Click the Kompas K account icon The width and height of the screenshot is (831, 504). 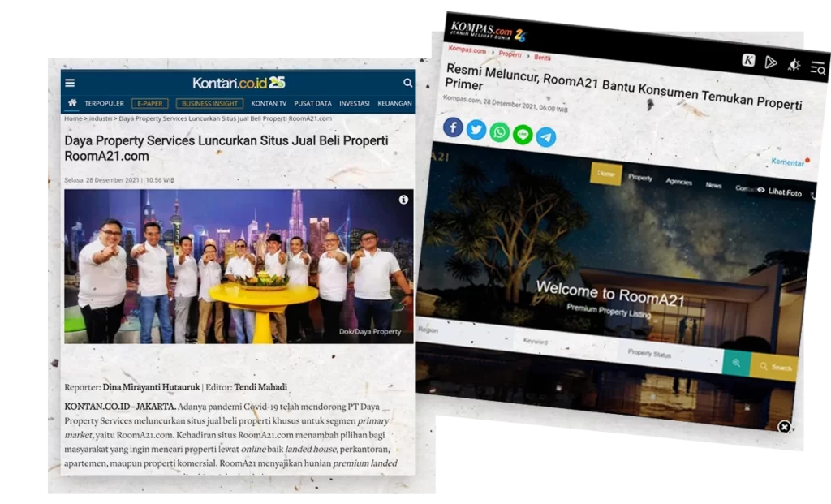(x=748, y=60)
